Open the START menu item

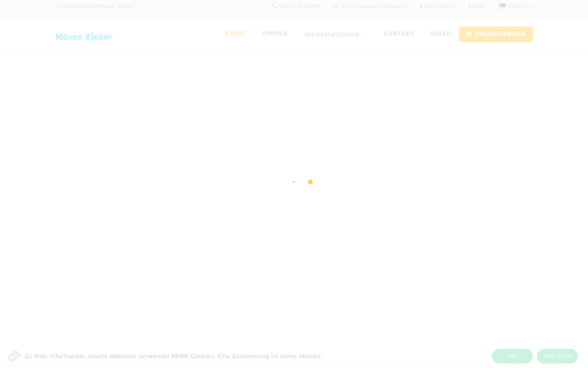click(x=235, y=33)
